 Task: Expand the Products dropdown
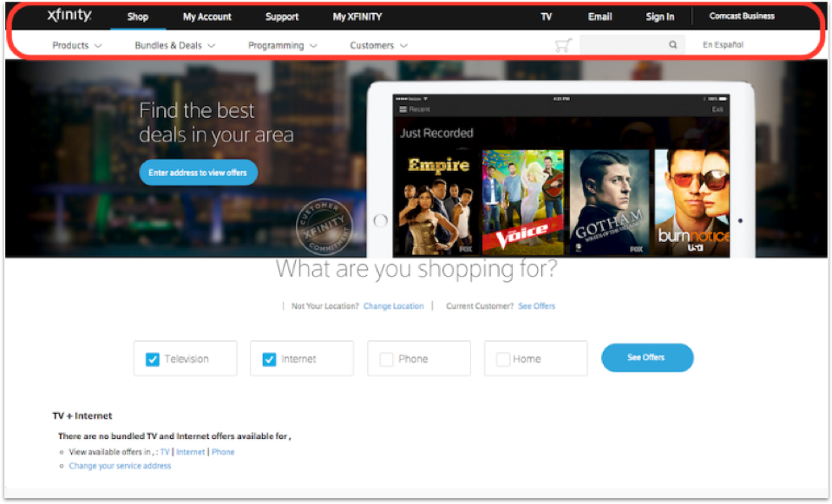pyautogui.click(x=77, y=46)
